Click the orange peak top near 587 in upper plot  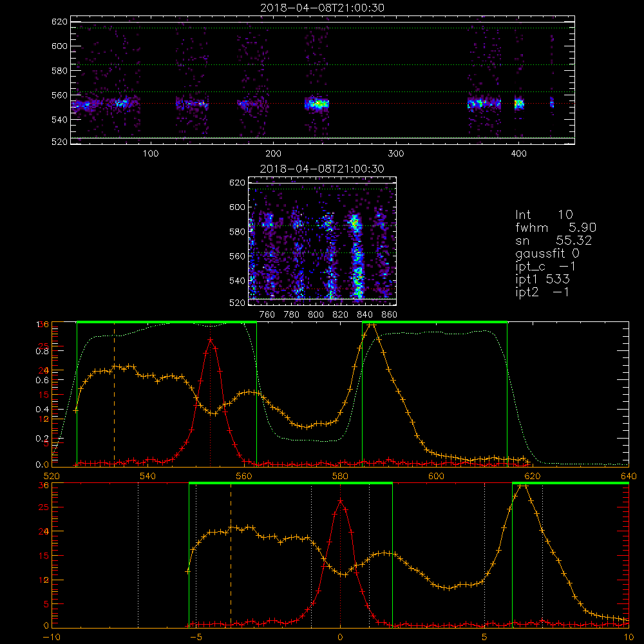(x=372, y=325)
